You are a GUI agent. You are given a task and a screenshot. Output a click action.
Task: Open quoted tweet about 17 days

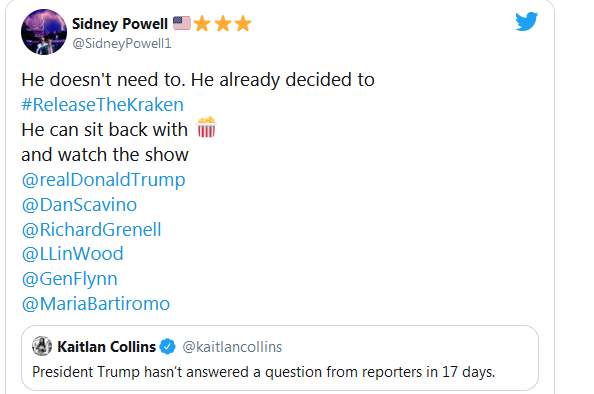[280, 358]
